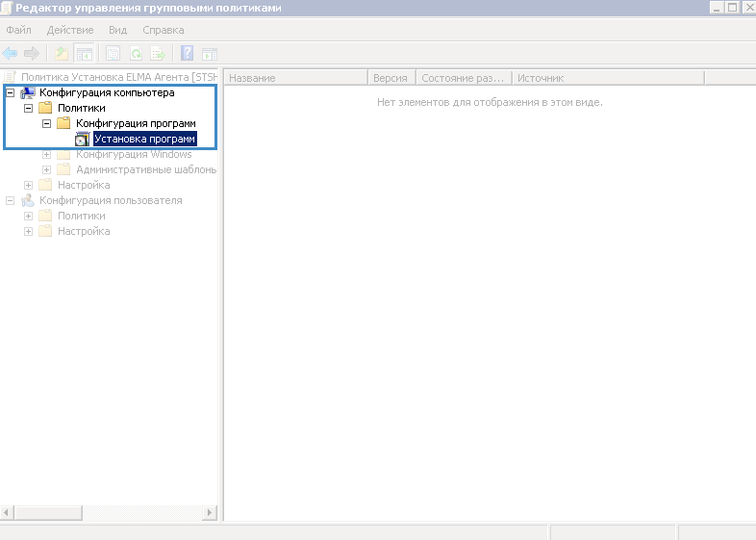
Task: Click the Properties toolbar icon
Action: [x=113, y=54]
